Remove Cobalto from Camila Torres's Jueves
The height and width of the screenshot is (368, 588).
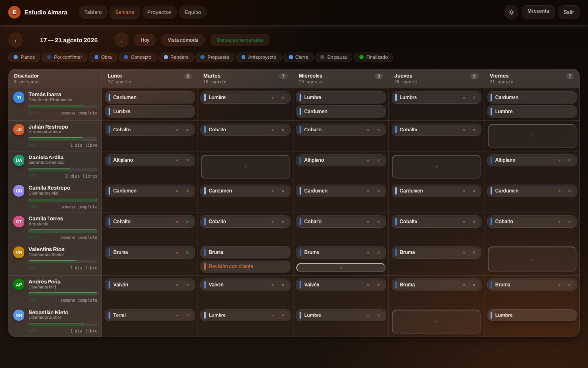[x=474, y=222]
